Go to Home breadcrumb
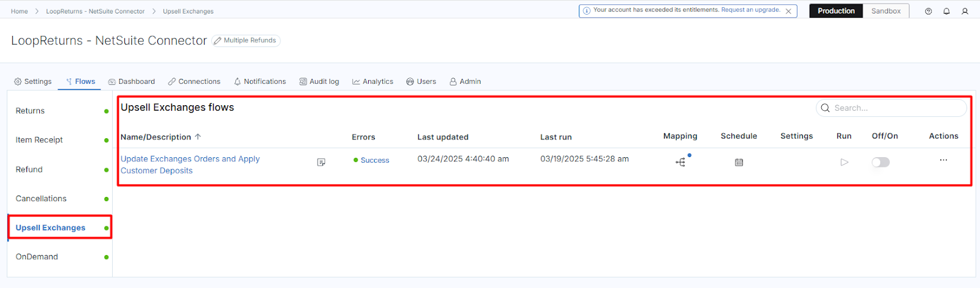Viewport: 980px width, 288px height. pos(19,11)
